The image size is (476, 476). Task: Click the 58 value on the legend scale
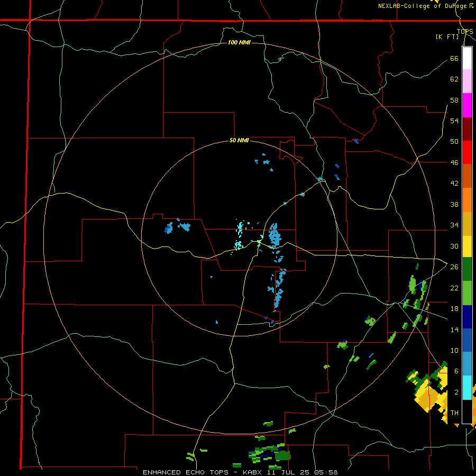coord(454,100)
